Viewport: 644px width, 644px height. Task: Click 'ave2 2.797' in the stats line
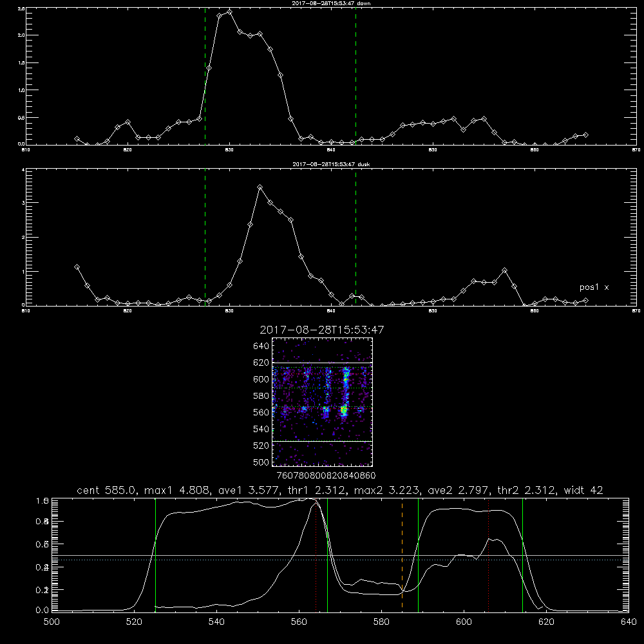(x=459, y=490)
